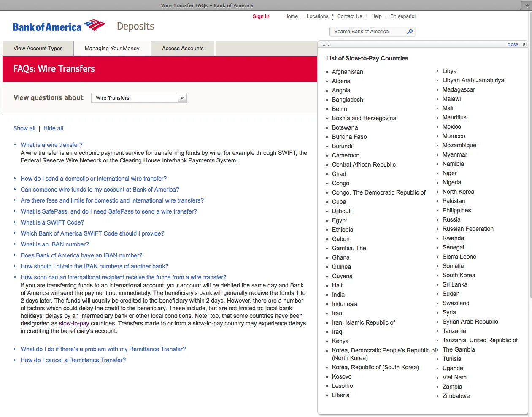
Task: Expand 'How should I obtain the IBAN numbers'
Action: (x=95, y=266)
